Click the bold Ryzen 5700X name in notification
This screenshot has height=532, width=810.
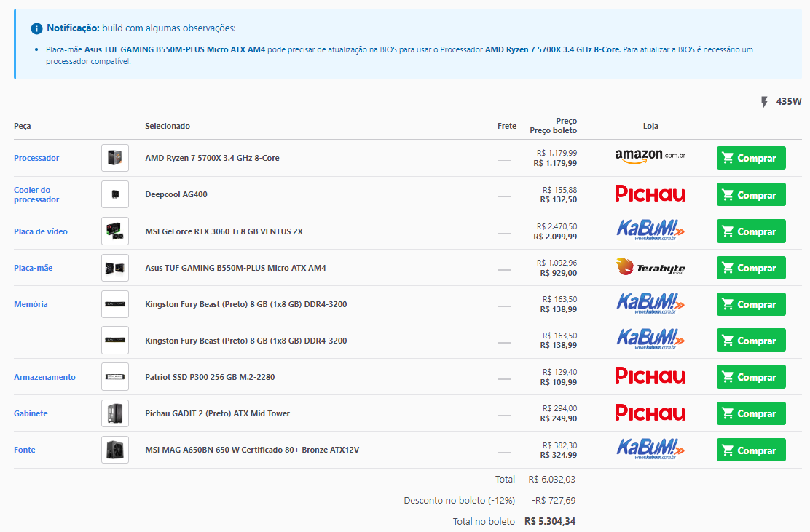click(x=551, y=49)
